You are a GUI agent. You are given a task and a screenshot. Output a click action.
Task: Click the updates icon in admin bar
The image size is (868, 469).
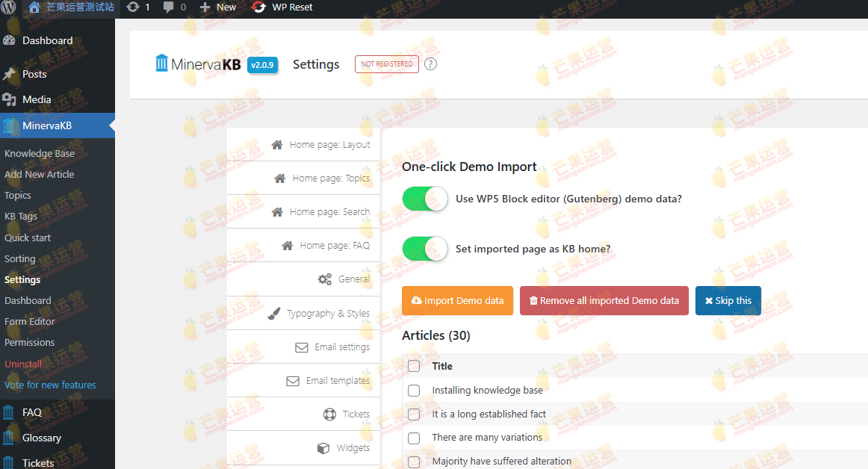click(133, 7)
